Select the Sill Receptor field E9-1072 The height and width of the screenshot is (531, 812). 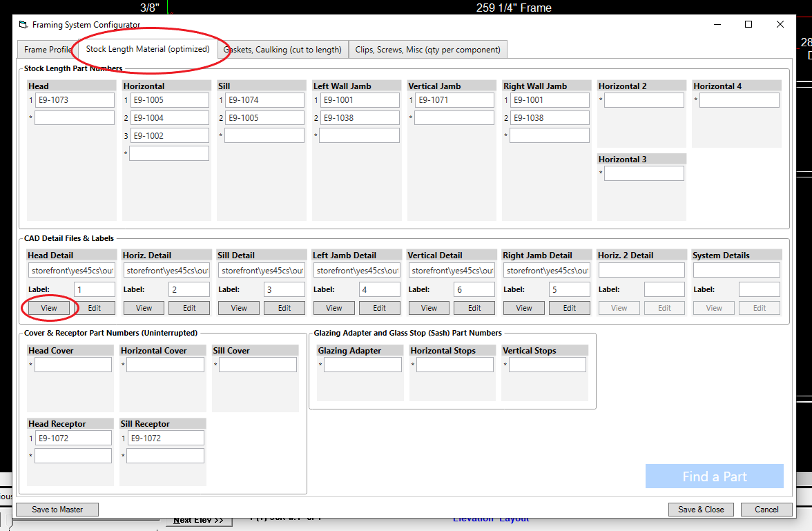coord(165,438)
